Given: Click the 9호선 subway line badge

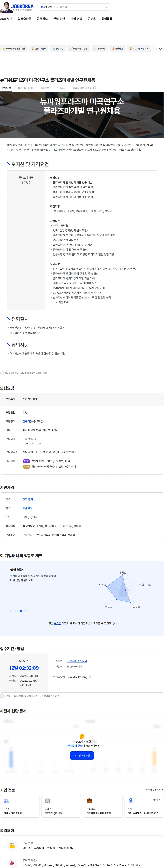Looking at the screenshot, I should [x=26, y=467].
